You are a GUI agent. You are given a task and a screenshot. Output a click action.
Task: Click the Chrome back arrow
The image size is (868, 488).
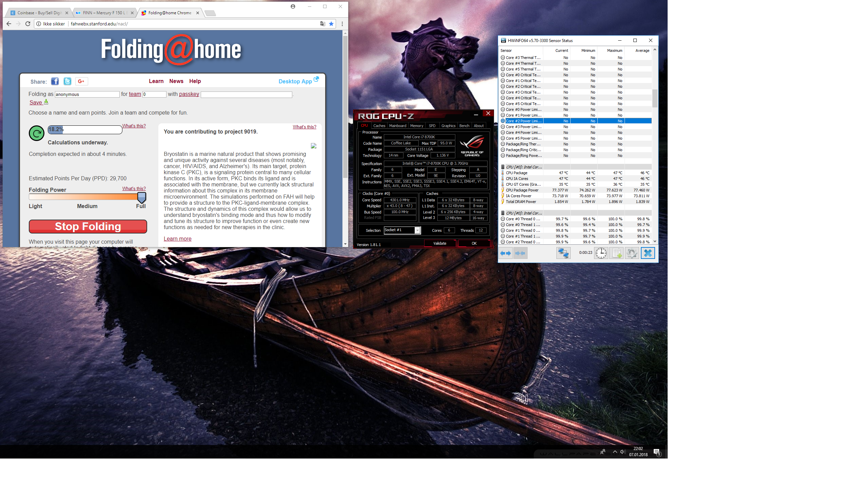click(9, 24)
